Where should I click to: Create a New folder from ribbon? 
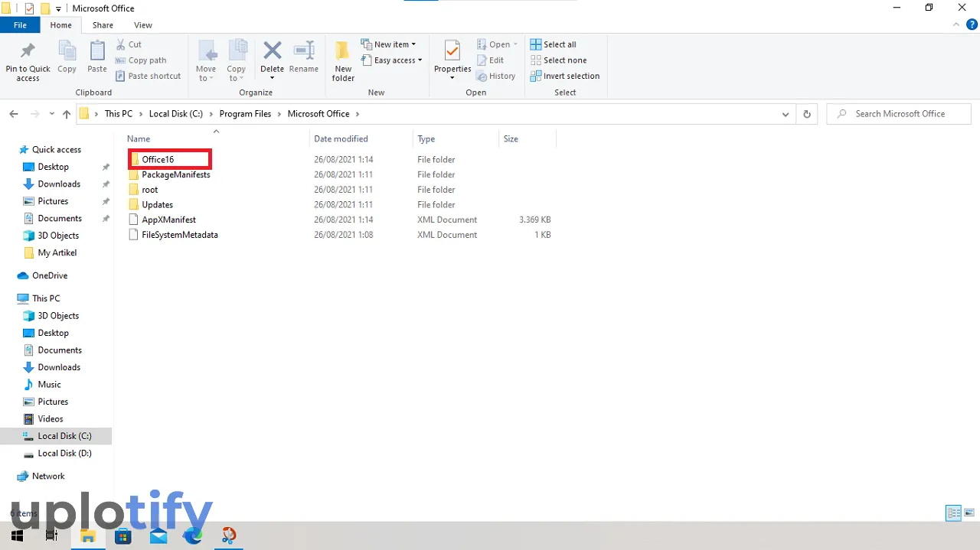[343, 61]
